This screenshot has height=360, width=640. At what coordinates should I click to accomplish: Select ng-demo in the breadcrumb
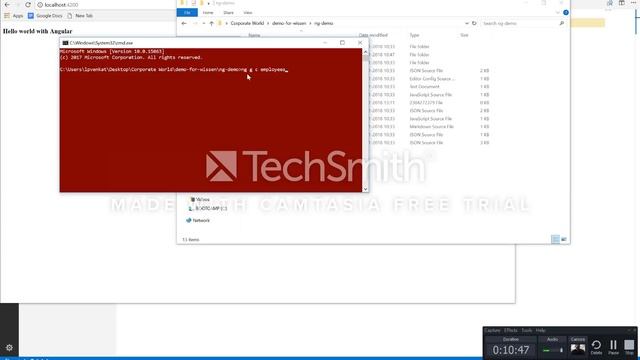pos(323,23)
